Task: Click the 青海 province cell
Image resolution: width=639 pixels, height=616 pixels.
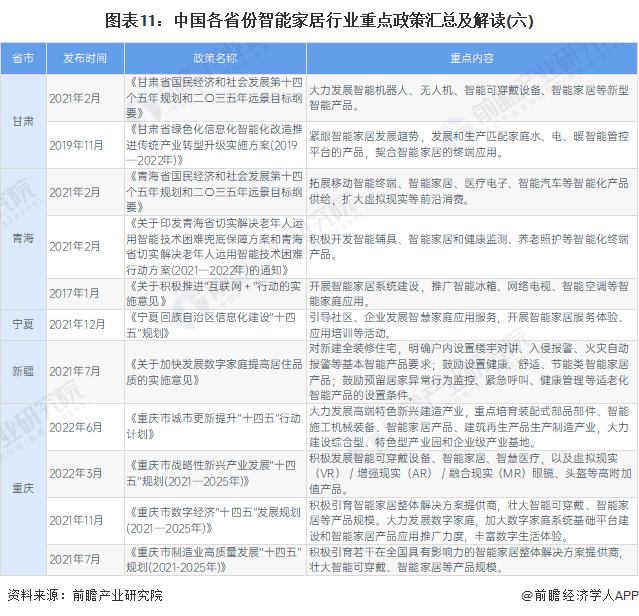Action: point(23,238)
